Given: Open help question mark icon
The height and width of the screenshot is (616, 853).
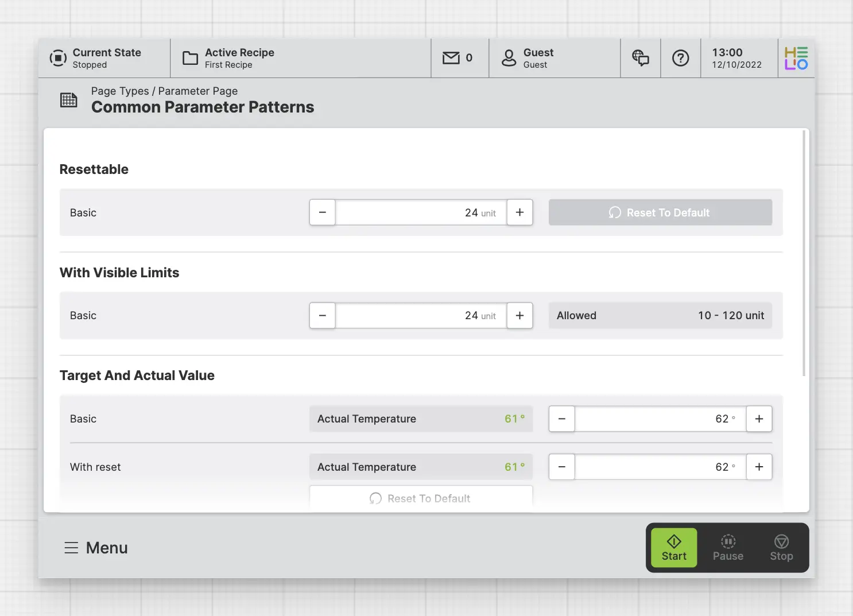Looking at the screenshot, I should [680, 58].
